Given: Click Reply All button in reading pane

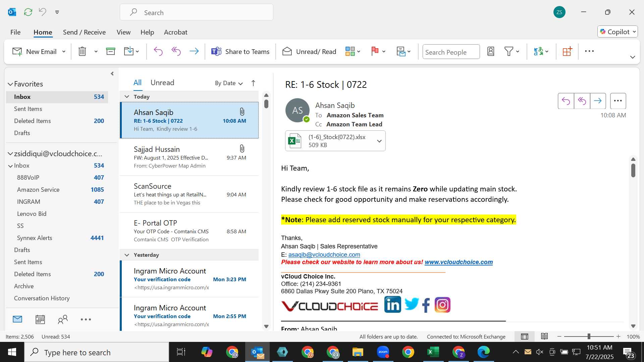Looking at the screenshot, I should [x=582, y=101].
